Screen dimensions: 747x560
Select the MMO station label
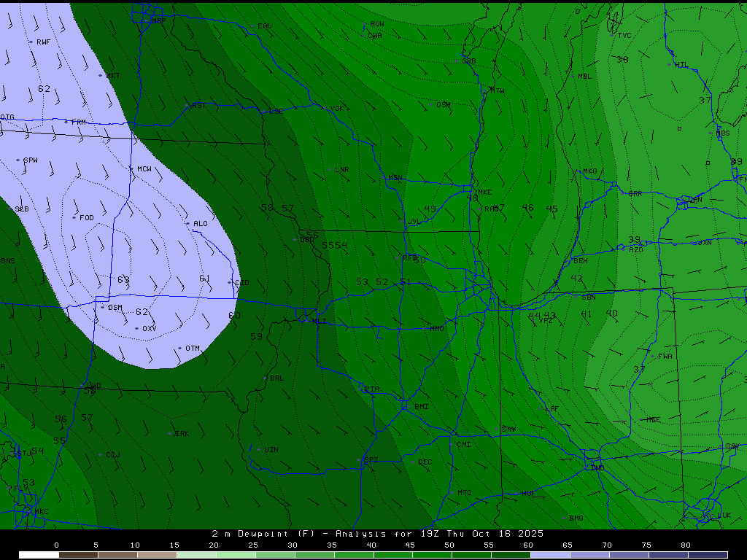coord(437,329)
